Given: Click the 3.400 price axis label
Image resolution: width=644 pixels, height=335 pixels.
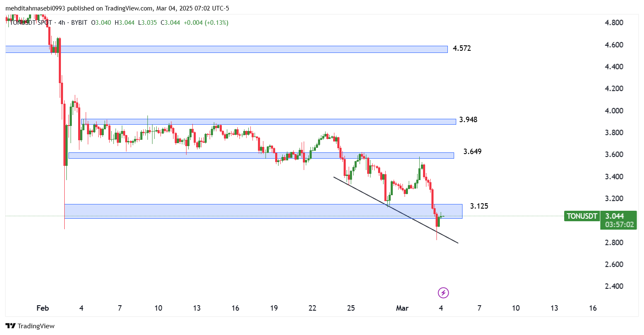Looking at the screenshot, I should tap(614, 177).
